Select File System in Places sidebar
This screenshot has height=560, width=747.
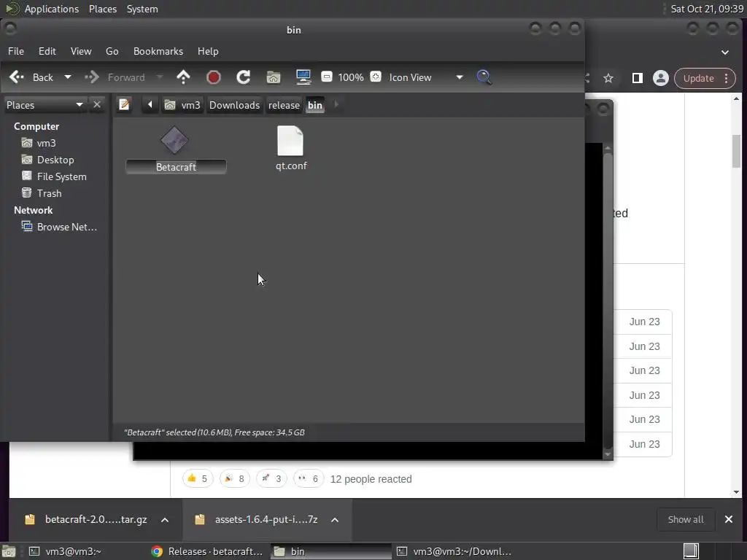(54, 176)
